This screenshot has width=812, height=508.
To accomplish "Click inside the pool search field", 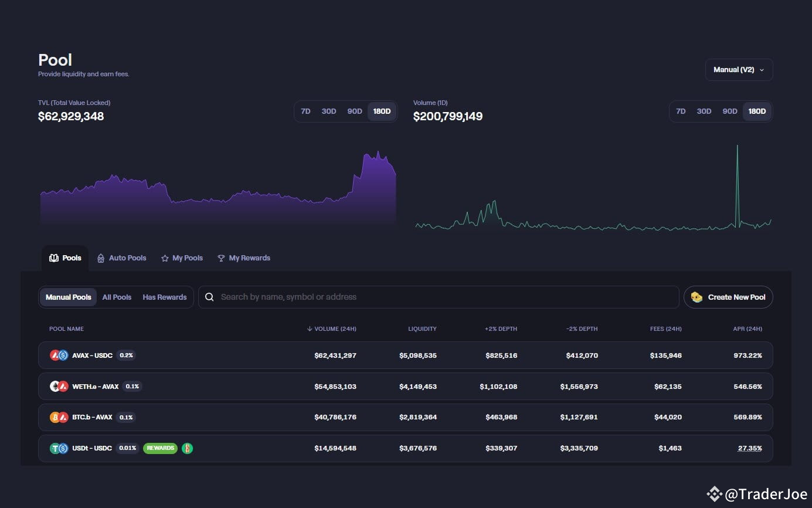I will click(x=410, y=297).
